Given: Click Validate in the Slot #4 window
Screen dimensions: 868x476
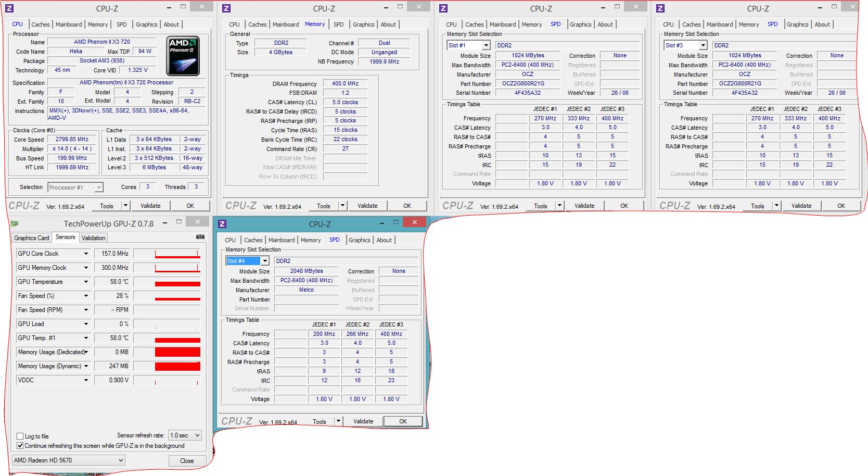Looking at the screenshot, I should (x=363, y=421).
